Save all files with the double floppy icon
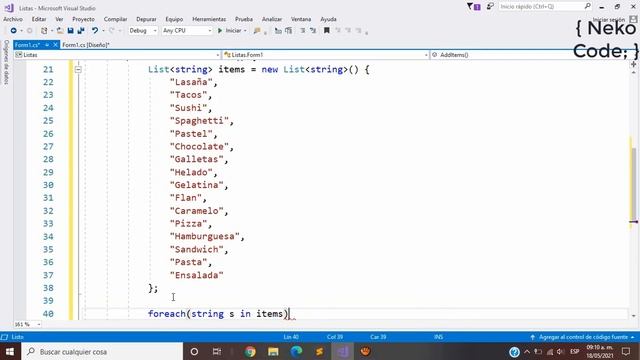640x360 pixels. click(81, 31)
